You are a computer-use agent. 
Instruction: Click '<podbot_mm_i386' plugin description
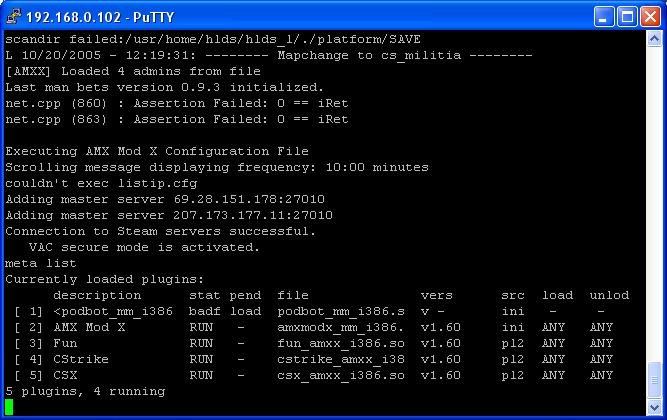click(x=113, y=311)
